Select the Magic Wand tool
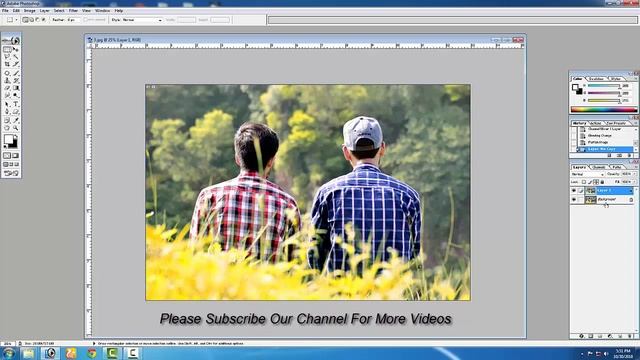This screenshot has height=360, width=640. (x=16, y=56)
